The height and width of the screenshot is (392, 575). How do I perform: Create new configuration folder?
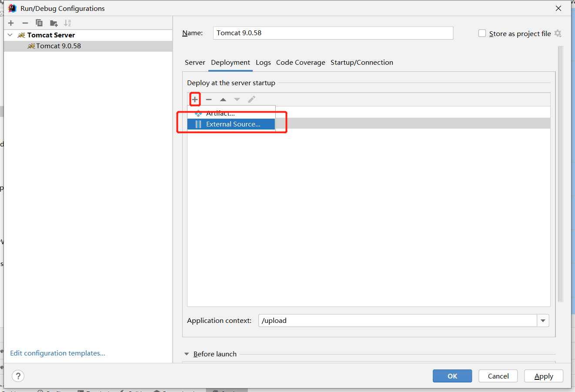coord(53,23)
